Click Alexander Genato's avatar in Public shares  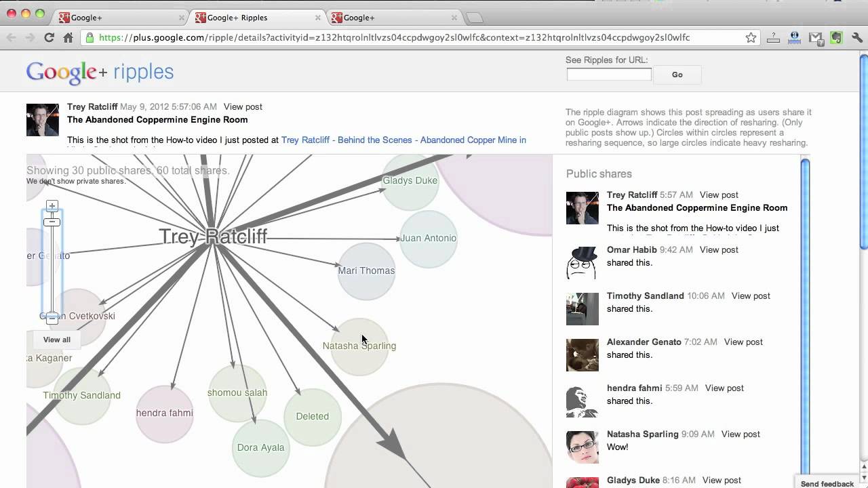coord(583,355)
